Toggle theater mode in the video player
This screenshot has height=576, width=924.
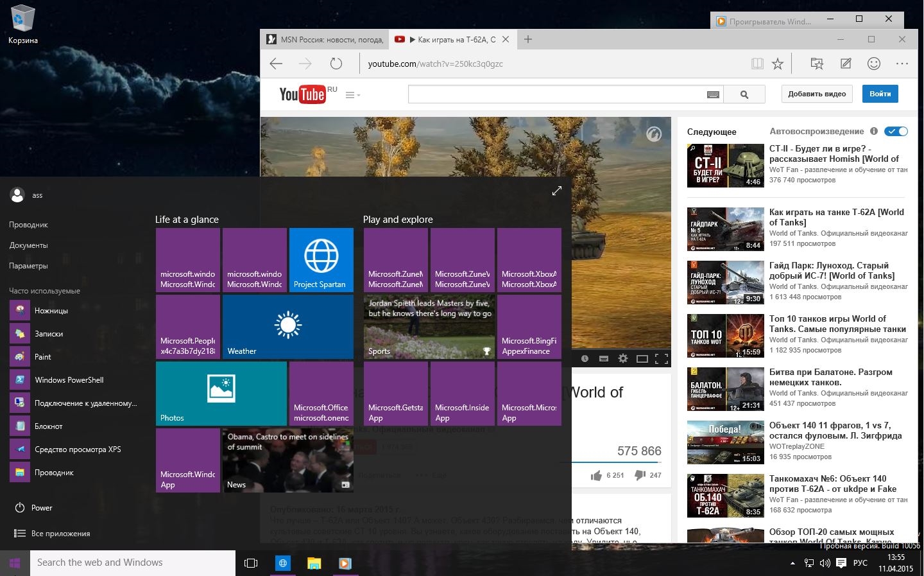pyautogui.click(x=642, y=359)
